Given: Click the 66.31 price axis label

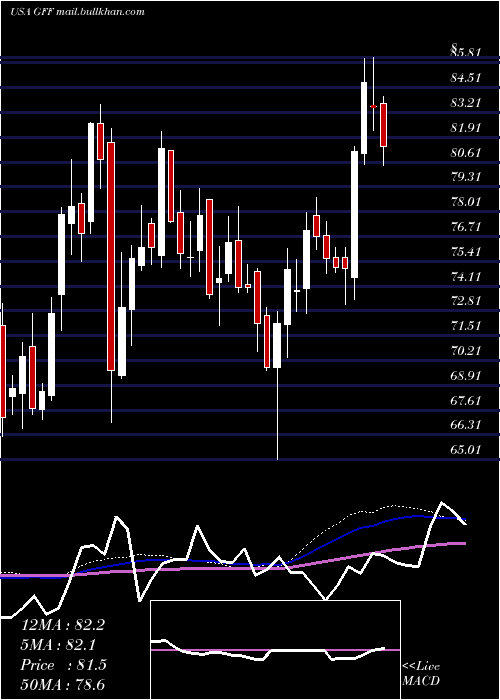Looking at the screenshot, I should point(465,425).
